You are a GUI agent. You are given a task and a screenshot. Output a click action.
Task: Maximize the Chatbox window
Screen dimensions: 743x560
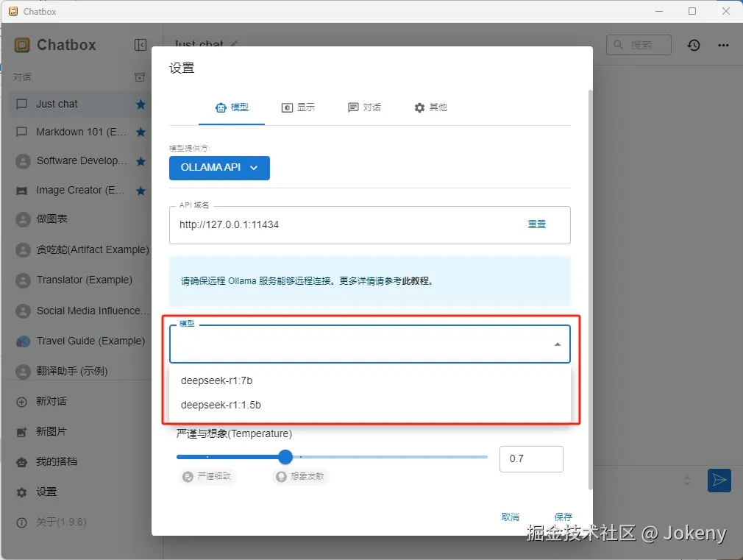click(692, 11)
